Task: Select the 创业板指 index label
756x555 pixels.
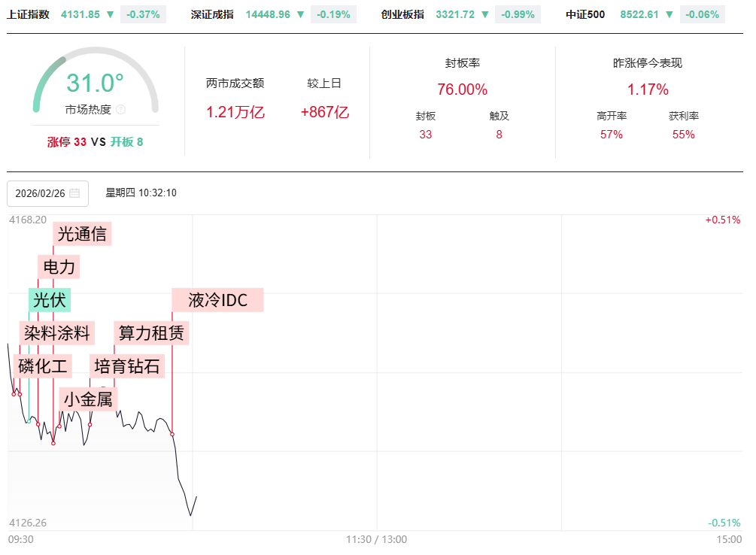Action: click(x=402, y=14)
